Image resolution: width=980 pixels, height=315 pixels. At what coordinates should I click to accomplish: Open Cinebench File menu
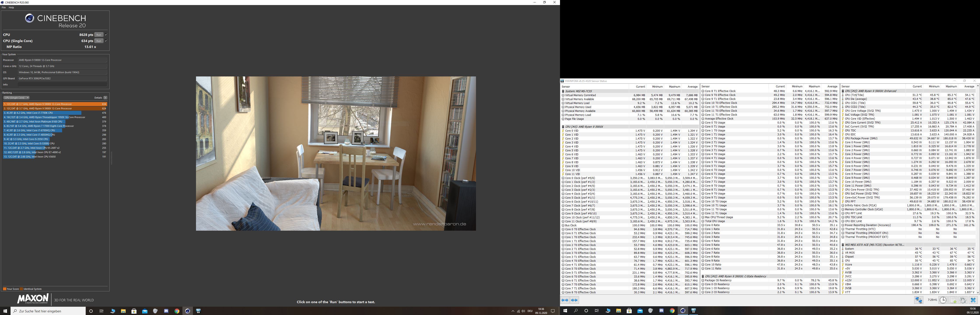click(4, 8)
